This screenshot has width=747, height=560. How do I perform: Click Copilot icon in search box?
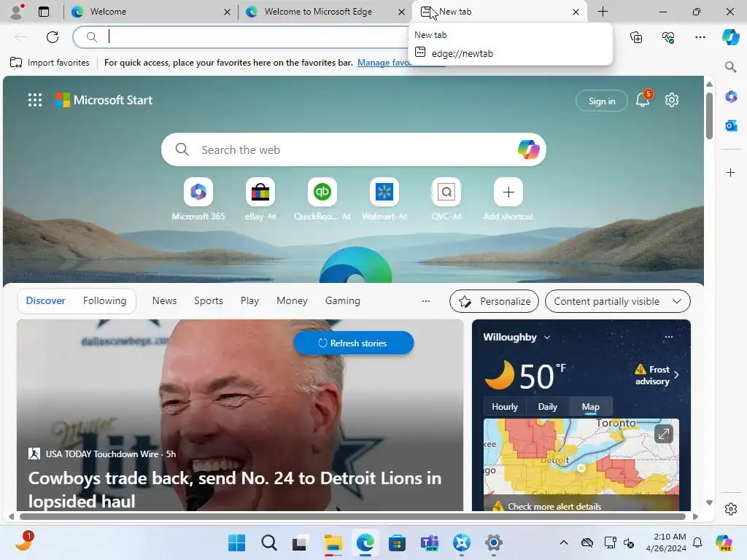click(x=528, y=149)
